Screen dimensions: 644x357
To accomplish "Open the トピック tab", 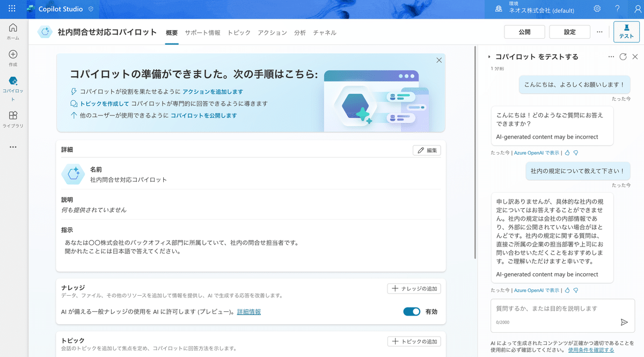I will coord(239,33).
